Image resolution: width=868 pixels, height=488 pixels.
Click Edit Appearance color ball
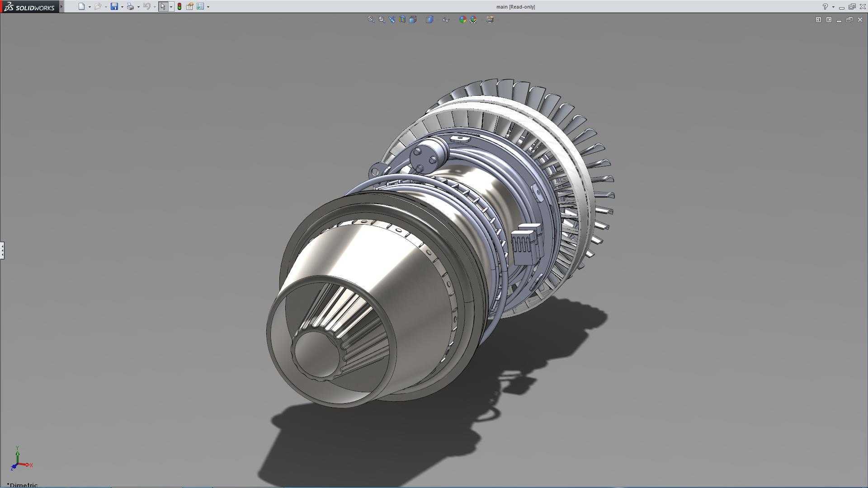462,19
